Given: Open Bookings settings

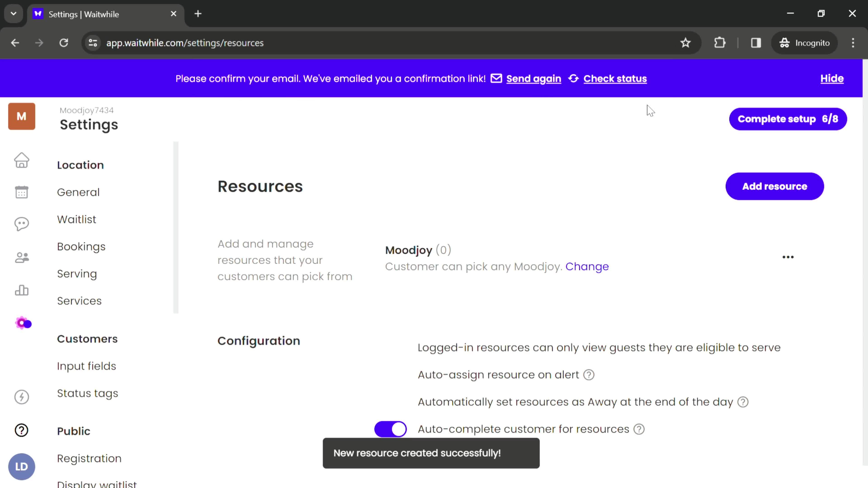Looking at the screenshot, I should pos(81,247).
